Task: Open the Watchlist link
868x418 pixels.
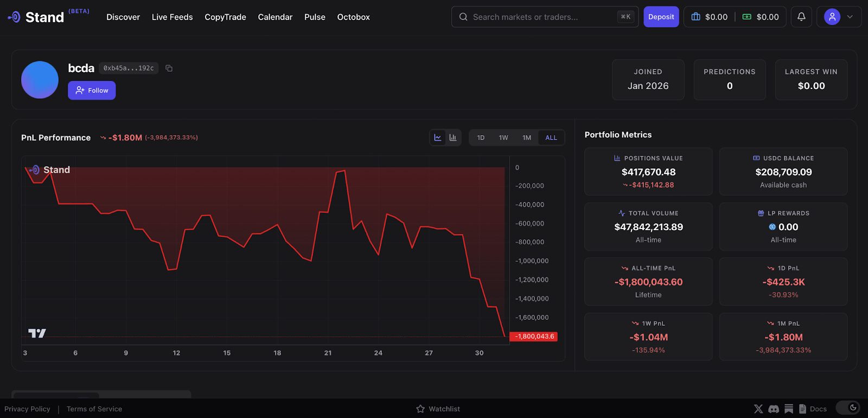Action: point(444,409)
